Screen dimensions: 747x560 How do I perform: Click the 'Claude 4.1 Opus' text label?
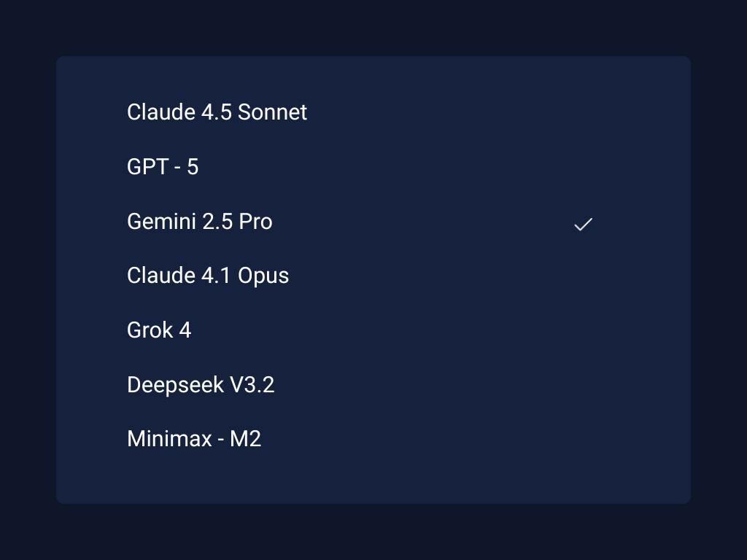coord(208,276)
